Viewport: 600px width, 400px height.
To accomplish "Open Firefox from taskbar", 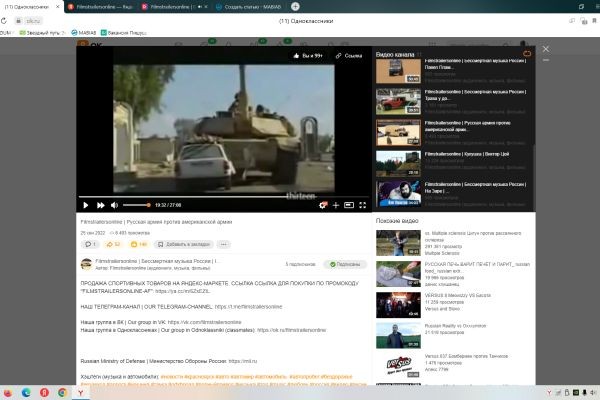I will point(8,393).
